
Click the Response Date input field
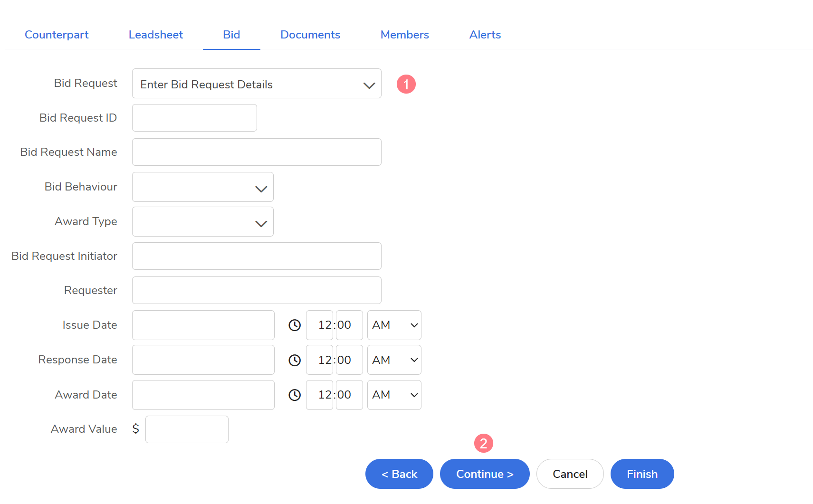[x=203, y=360]
